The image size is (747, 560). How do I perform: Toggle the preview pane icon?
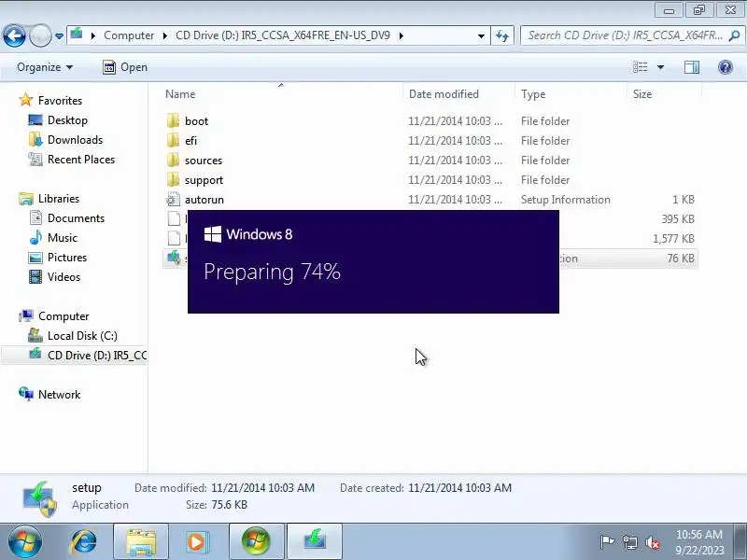(x=692, y=67)
